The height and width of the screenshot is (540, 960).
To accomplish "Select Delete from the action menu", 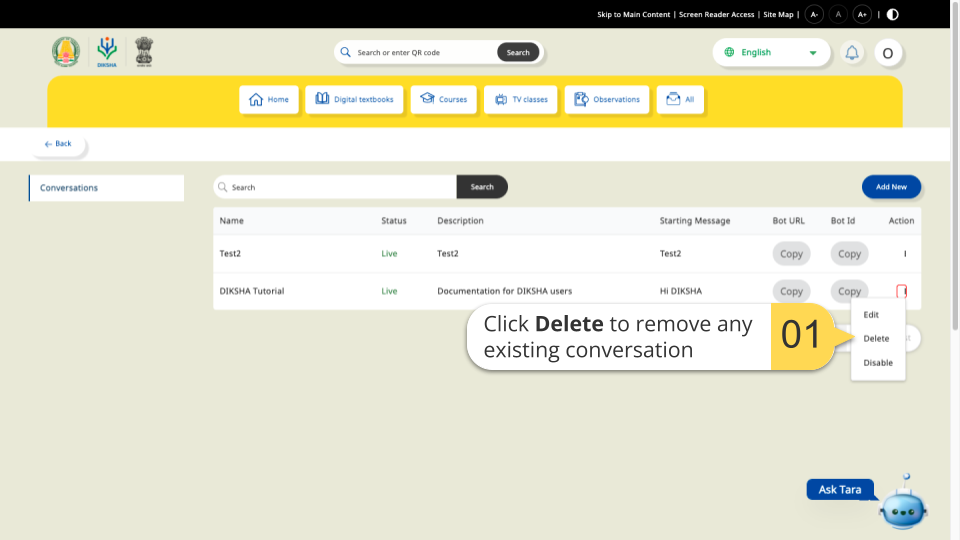I will click(876, 339).
